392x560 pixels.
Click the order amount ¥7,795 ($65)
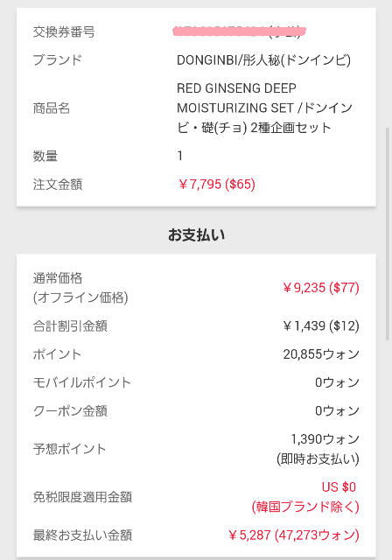216,185
